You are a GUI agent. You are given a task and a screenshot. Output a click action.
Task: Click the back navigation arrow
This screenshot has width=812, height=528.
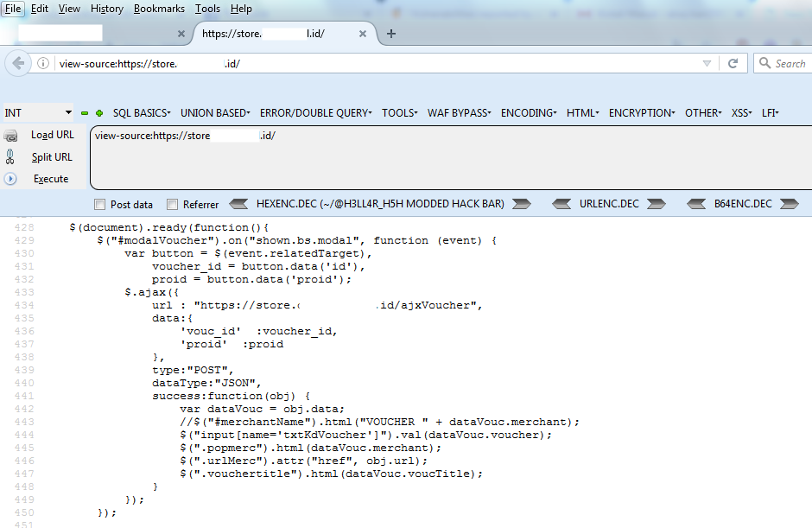coord(17,62)
